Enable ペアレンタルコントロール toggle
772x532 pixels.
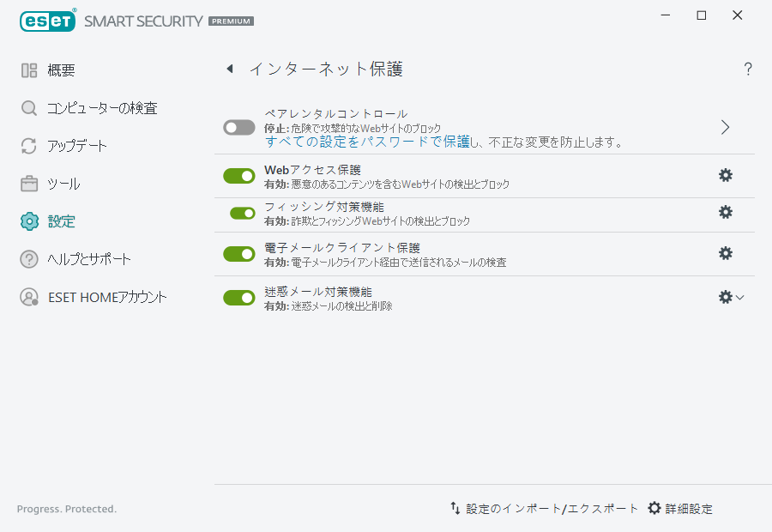click(x=238, y=126)
